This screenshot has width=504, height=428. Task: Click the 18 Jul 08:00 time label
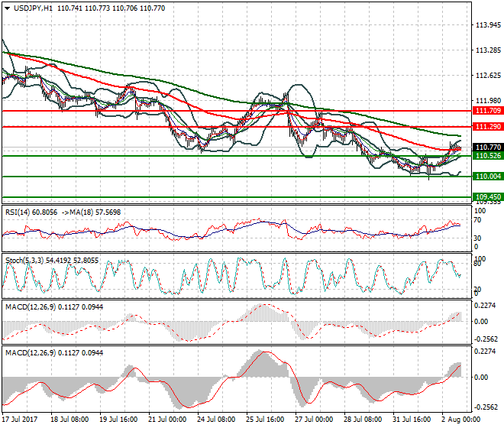(69, 420)
